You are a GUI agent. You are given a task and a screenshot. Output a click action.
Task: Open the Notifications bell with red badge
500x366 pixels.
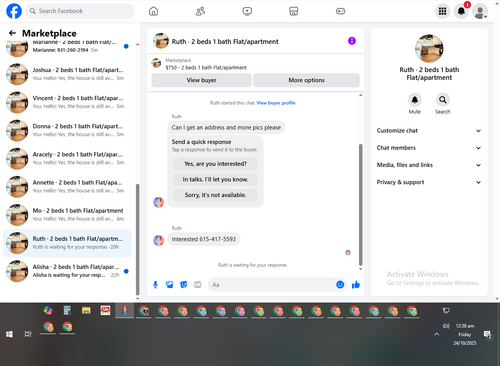[461, 11]
